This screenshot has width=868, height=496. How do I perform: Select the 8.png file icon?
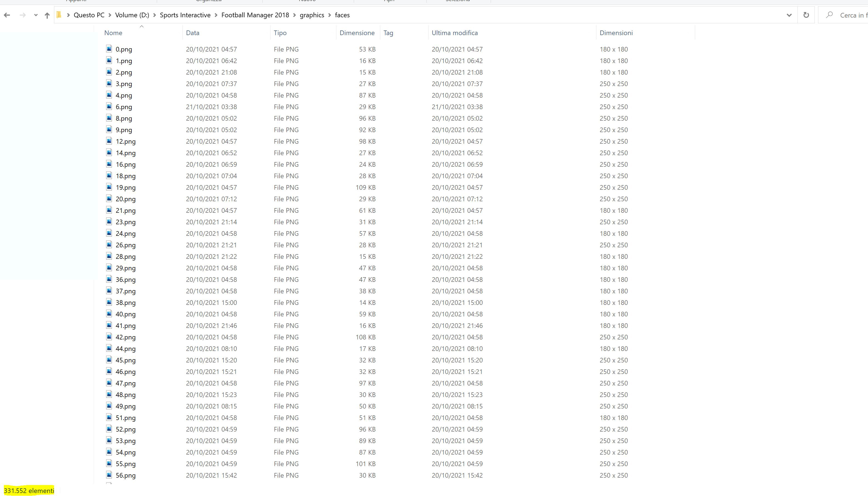[109, 118]
